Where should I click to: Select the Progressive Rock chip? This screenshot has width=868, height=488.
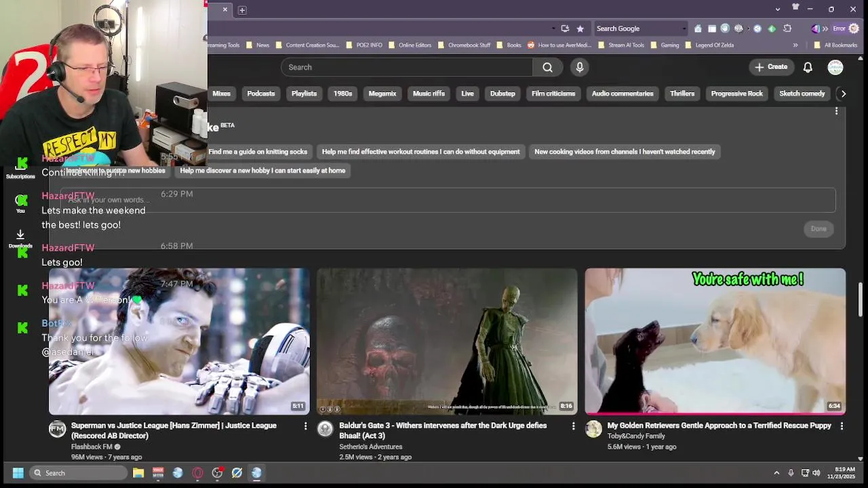click(737, 94)
